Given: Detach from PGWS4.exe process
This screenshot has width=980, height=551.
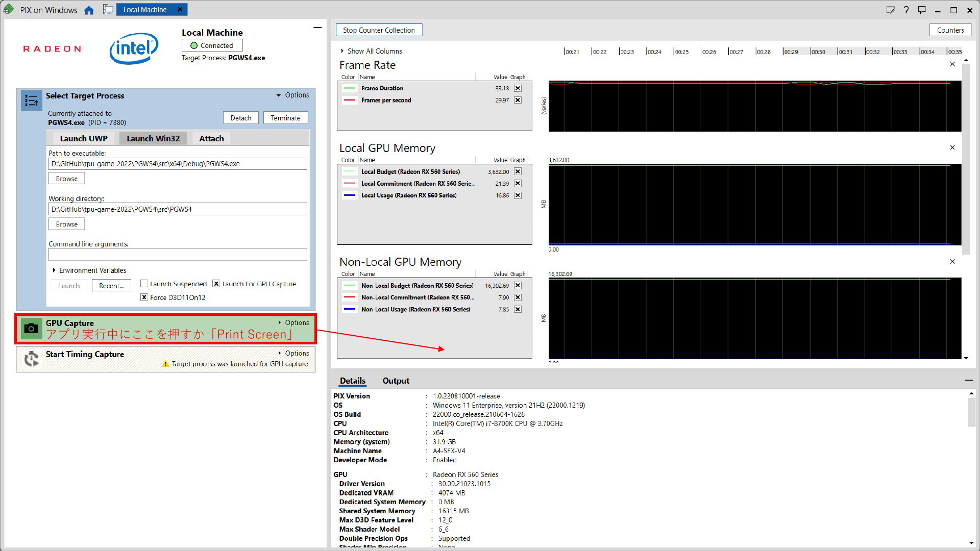Looking at the screenshot, I should coord(241,118).
